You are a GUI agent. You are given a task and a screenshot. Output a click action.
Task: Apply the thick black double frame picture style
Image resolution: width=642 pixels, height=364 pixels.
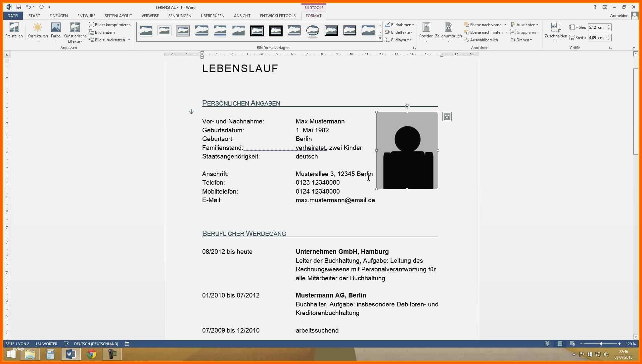[x=257, y=31]
